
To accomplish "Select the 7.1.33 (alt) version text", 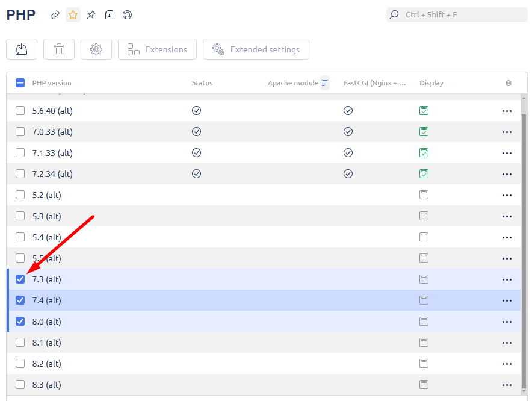I will (52, 153).
